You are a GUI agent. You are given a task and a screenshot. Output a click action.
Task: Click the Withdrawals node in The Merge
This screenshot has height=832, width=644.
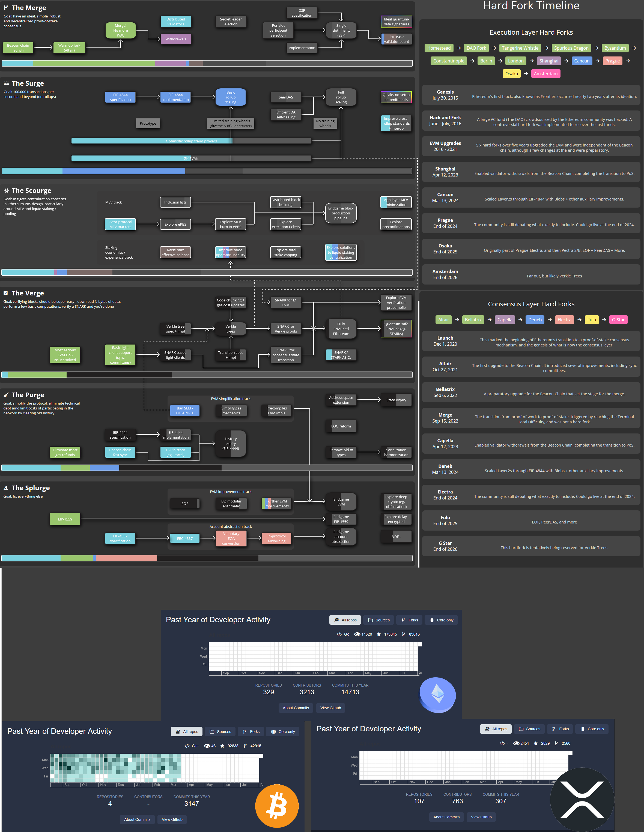(x=176, y=39)
